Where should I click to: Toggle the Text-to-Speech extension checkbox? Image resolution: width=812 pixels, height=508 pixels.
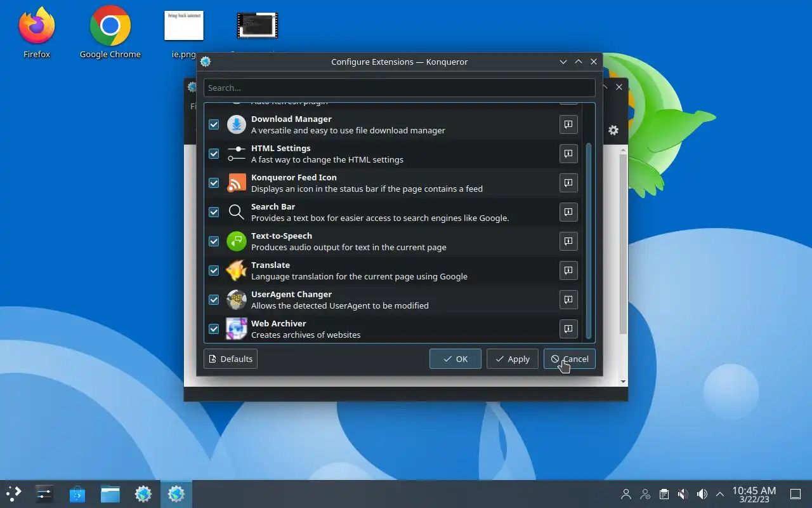[x=214, y=241]
